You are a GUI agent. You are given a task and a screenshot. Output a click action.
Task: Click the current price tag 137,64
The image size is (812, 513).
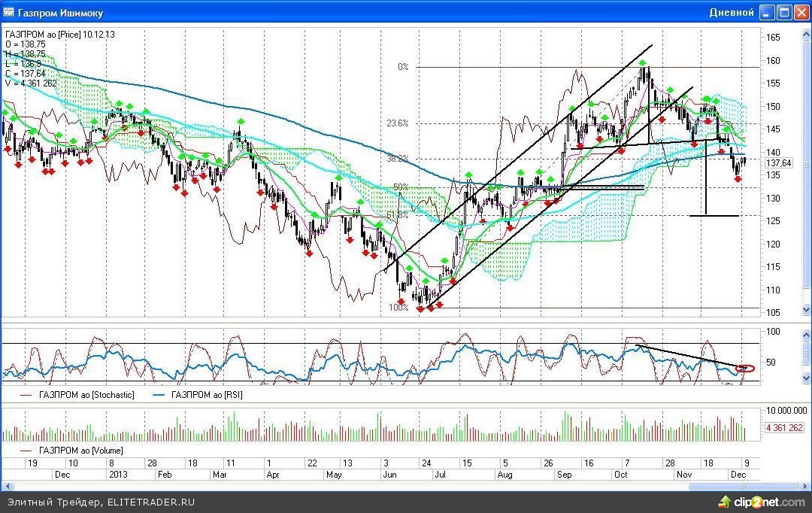point(779,162)
